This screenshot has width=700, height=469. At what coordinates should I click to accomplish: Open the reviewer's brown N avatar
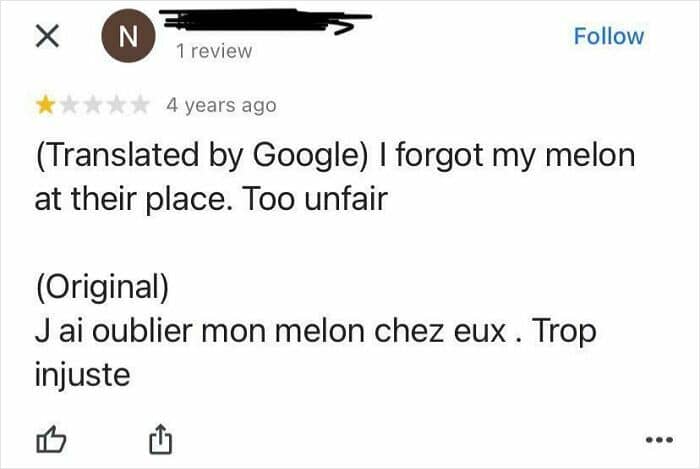(126, 36)
